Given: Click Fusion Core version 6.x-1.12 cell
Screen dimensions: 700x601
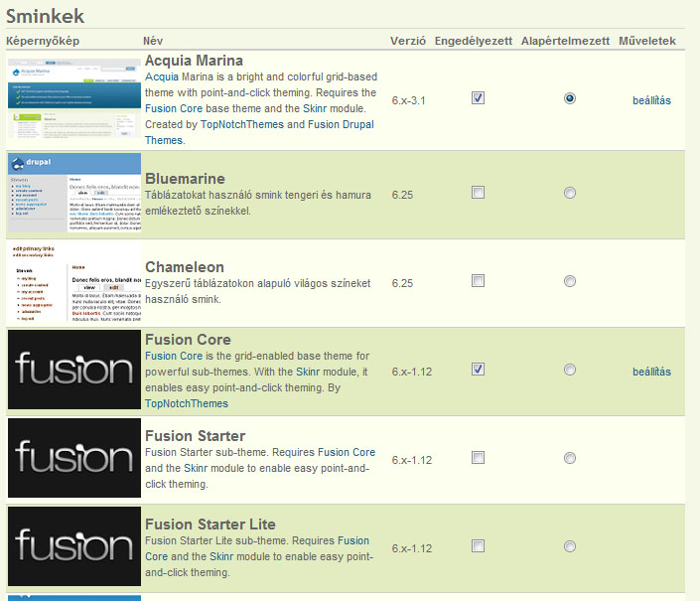Looking at the screenshot, I should point(412,372).
